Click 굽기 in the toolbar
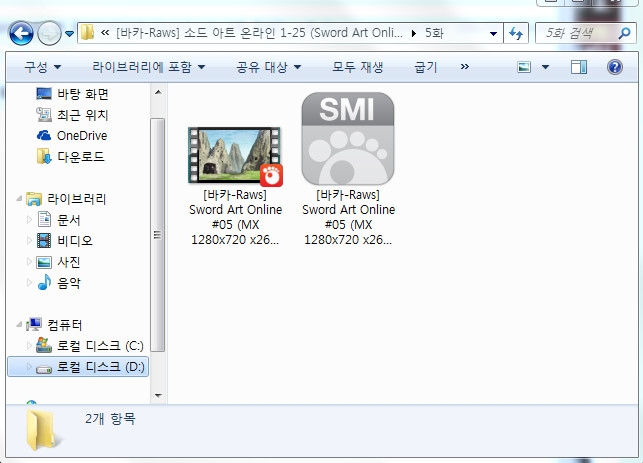The width and height of the screenshot is (643, 463). [426, 67]
